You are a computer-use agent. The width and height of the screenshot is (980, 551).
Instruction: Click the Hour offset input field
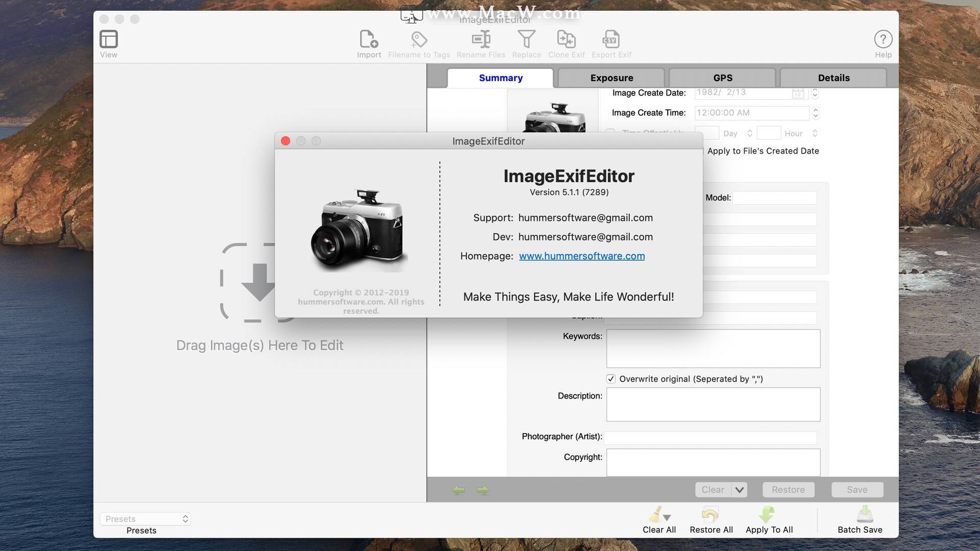(769, 133)
